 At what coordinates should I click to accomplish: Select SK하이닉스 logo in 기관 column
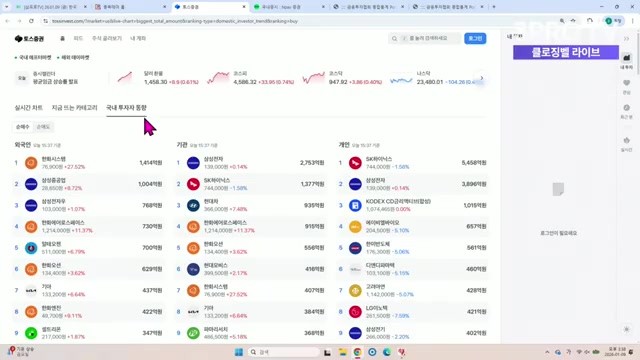(193, 184)
